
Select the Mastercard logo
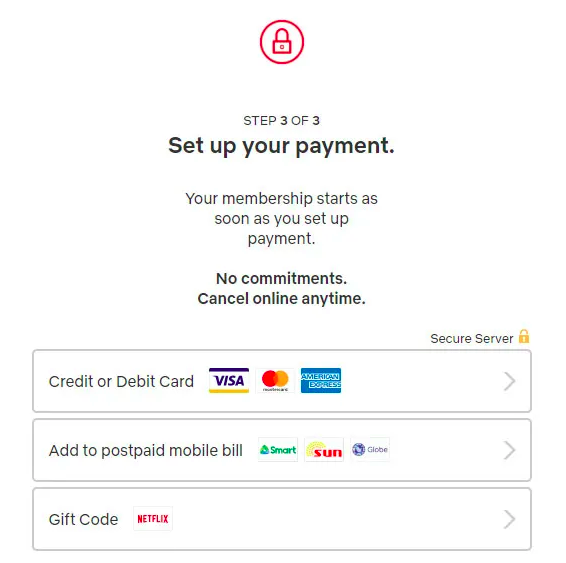tap(275, 380)
